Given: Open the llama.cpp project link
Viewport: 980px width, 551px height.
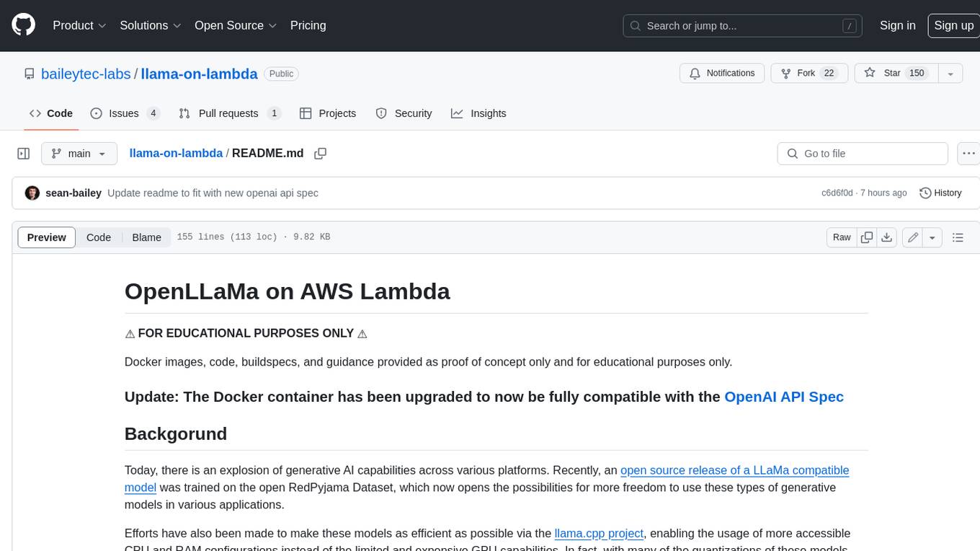Looking at the screenshot, I should point(599,534).
